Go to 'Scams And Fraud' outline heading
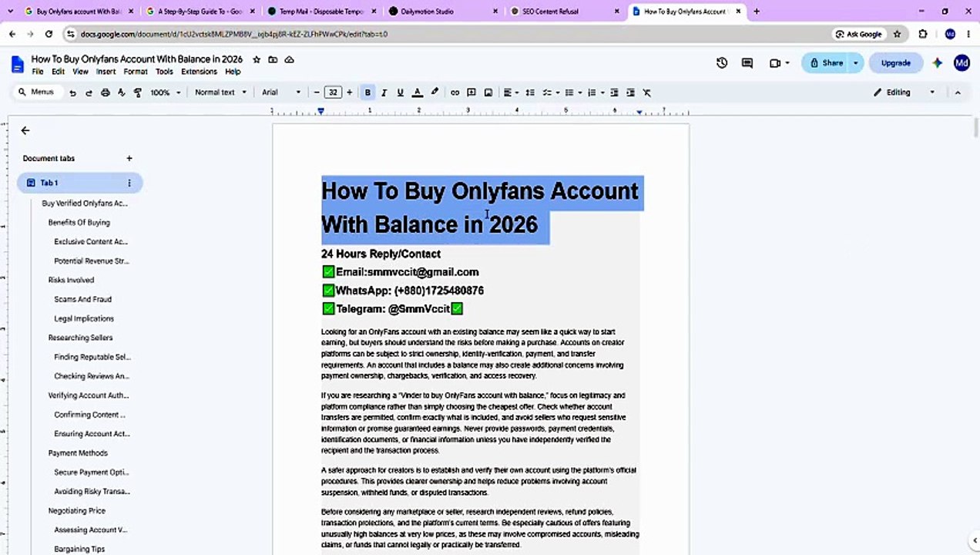Screen dimensions: 980x555 (83, 300)
